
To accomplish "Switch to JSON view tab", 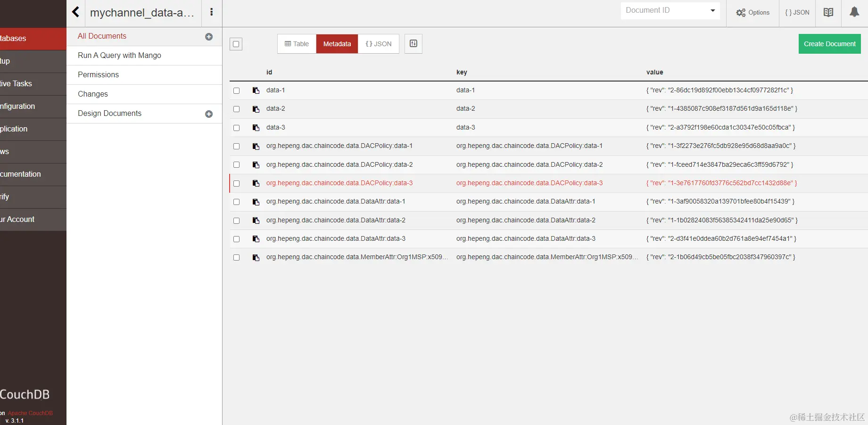I will [379, 44].
